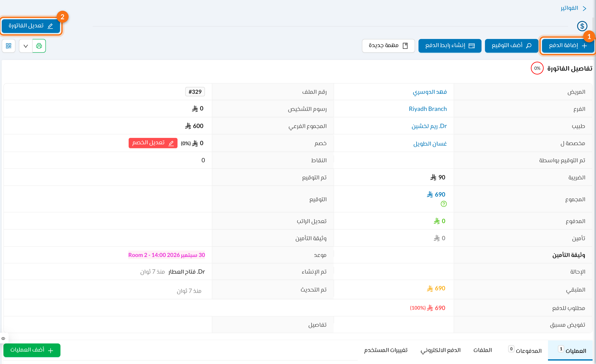Switch to the الدفع الالكتروني tab
This screenshot has width=596, height=364.
pos(441,350)
